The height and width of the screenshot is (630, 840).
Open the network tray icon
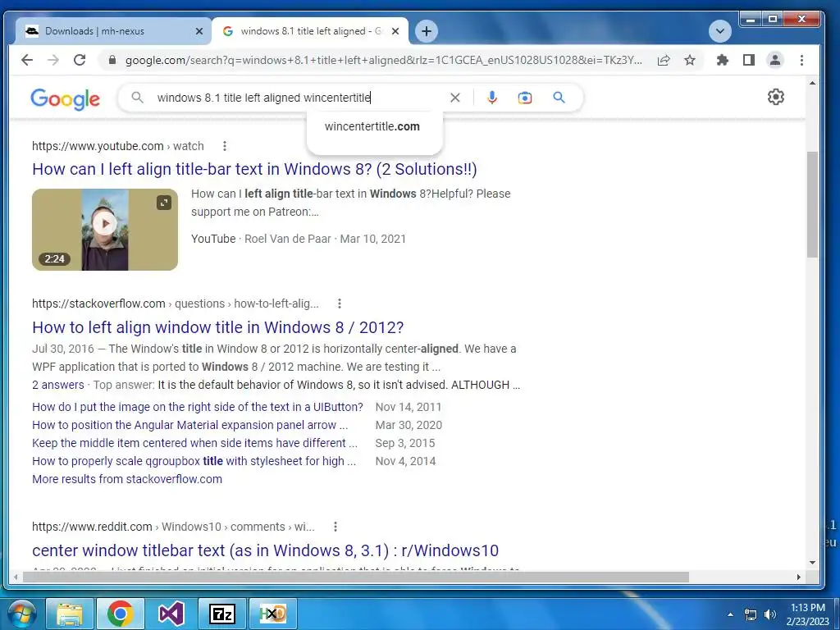(751, 615)
